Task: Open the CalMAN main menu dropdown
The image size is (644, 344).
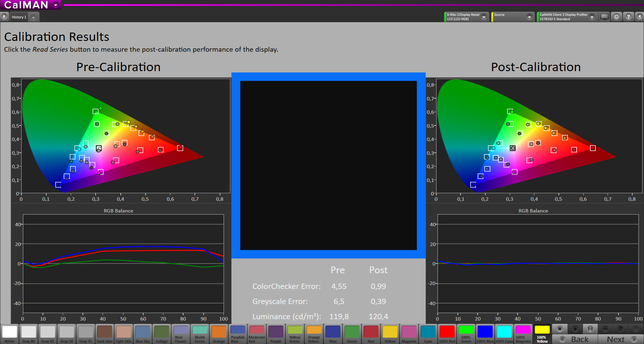Action: [x=56, y=5]
